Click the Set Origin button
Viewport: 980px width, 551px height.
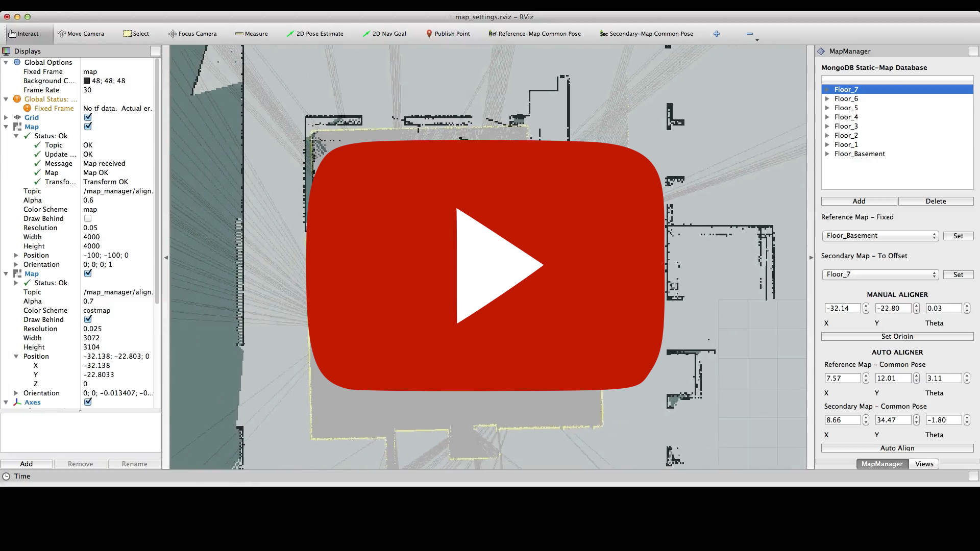(897, 336)
